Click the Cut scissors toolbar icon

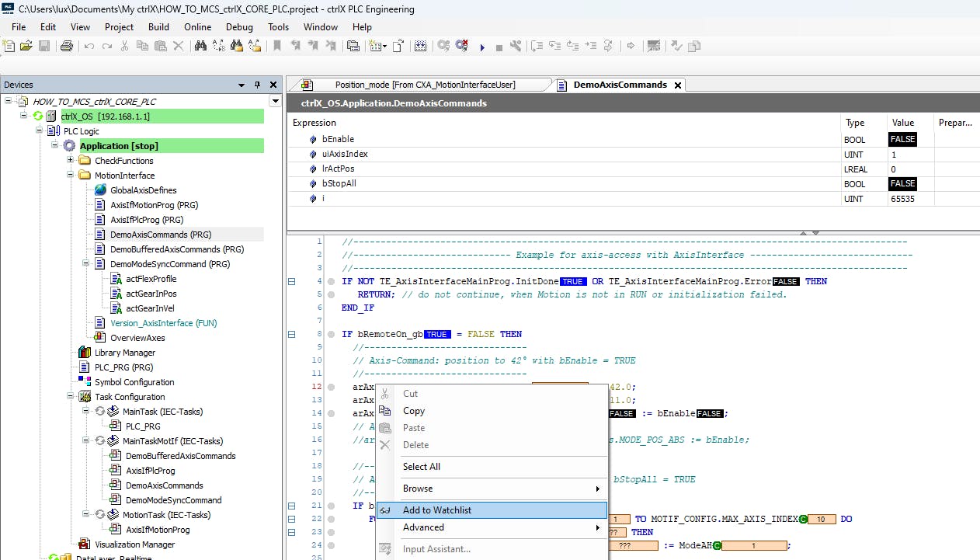124,47
